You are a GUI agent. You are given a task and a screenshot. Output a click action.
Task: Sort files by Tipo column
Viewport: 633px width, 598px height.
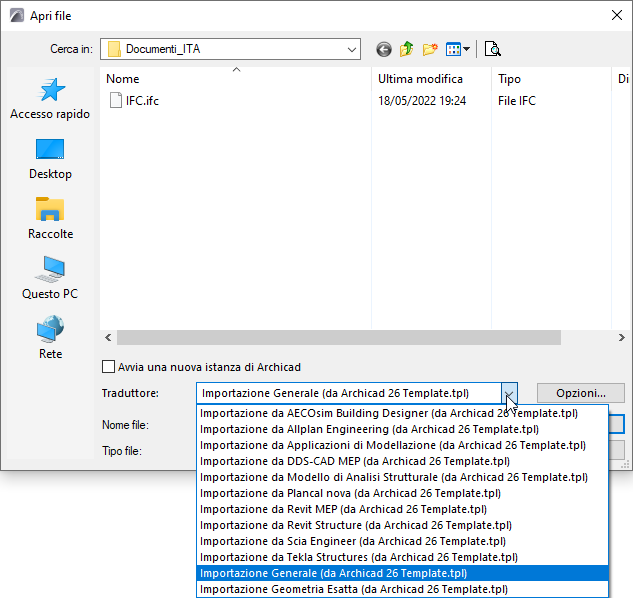click(551, 79)
